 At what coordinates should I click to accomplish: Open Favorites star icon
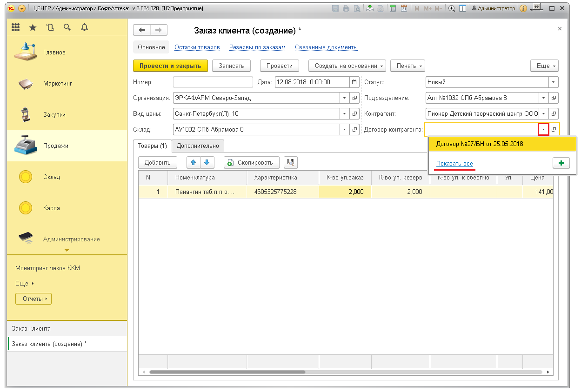point(33,27)
